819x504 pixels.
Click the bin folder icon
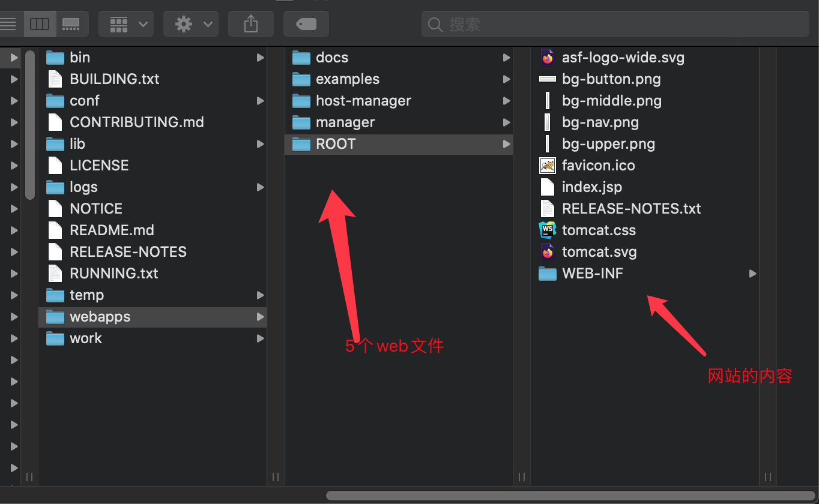coord(55,58)
